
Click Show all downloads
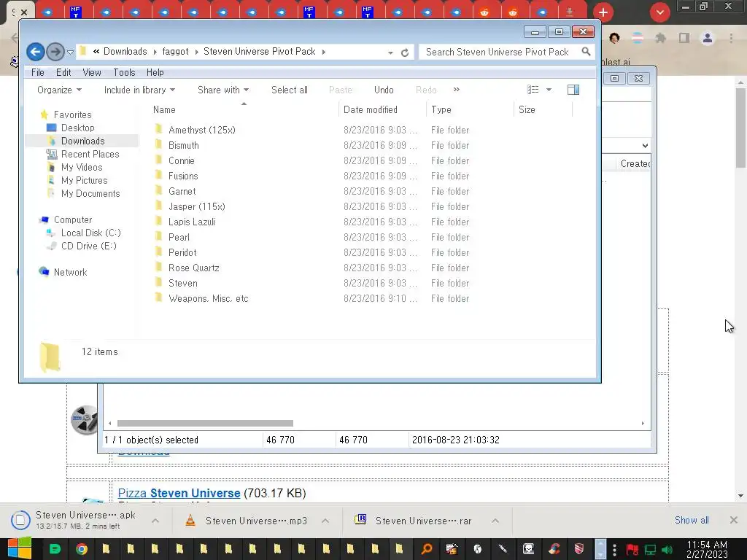click(x=692, y=520)
